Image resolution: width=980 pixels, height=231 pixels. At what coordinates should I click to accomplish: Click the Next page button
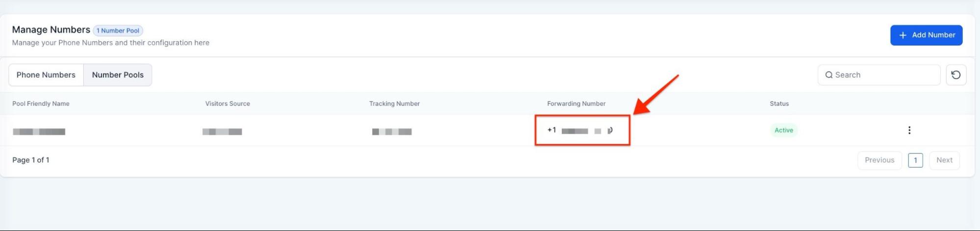944,160
